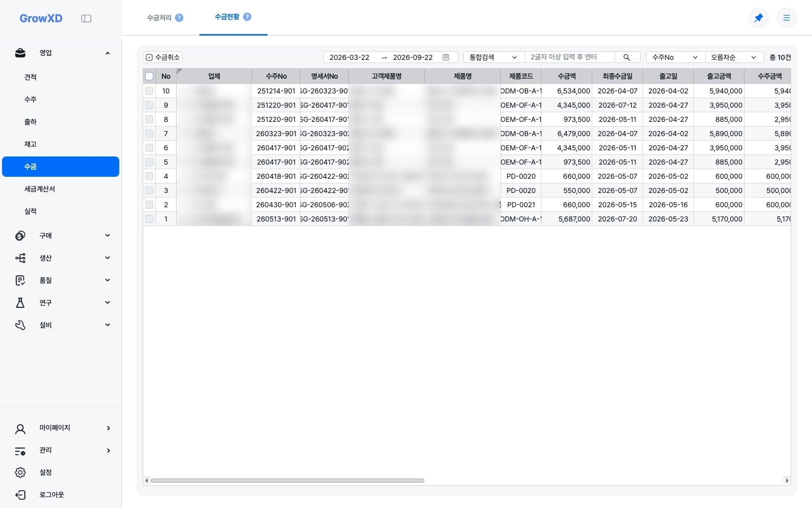Open the 오름차순 sort order dropdown
The width and height of the screenshot is (812, 508).
[734, 57]
